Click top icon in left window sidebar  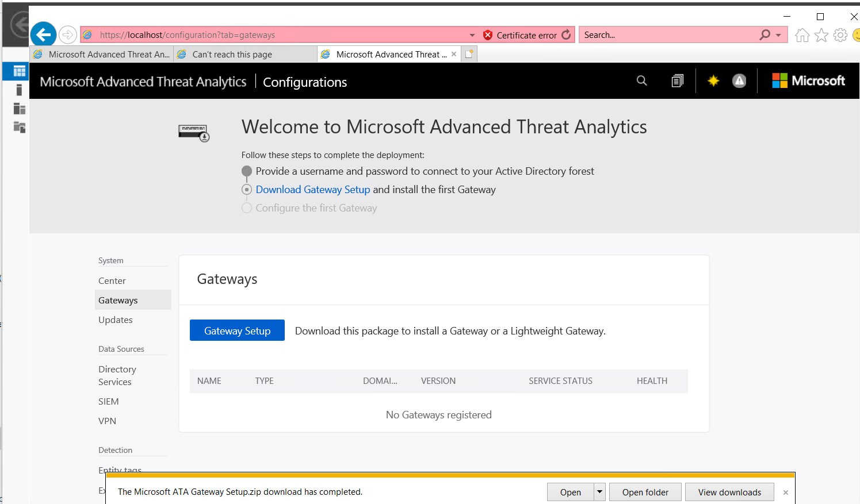coord(20,71)
